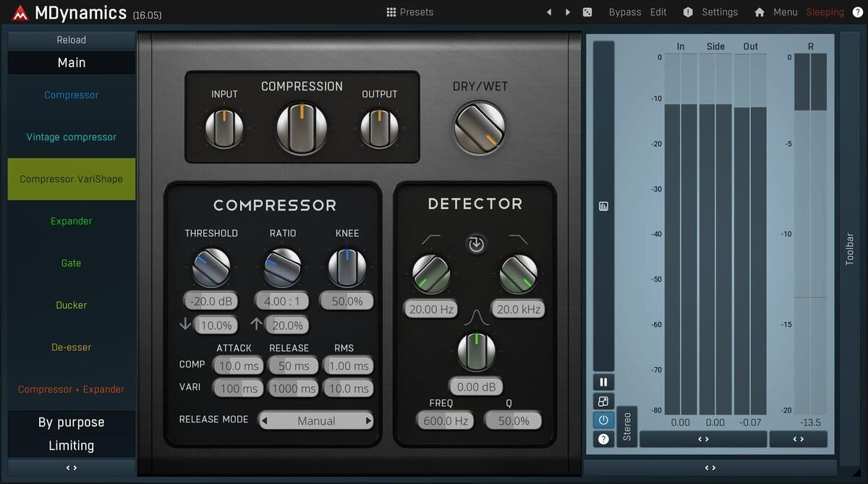Screen dimensions: 868x484
Task: Select the De-esser device
Action: click(x=71, y=347)
